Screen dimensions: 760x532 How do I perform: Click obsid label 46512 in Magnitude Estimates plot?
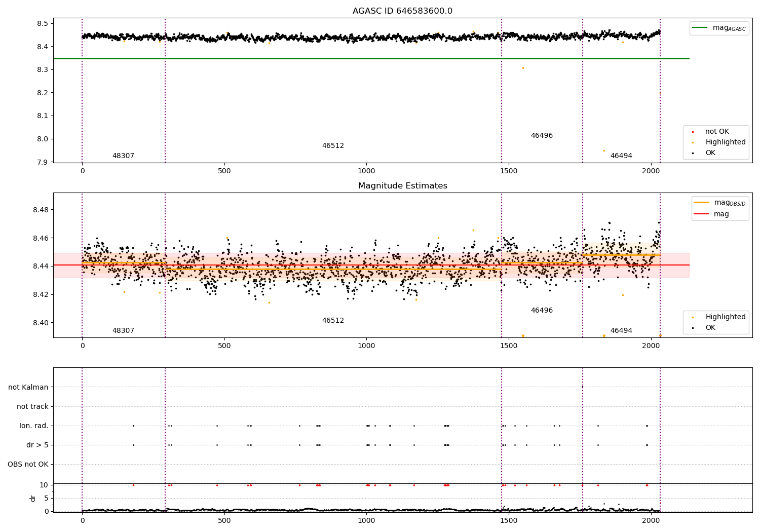[x=333, y=321]
